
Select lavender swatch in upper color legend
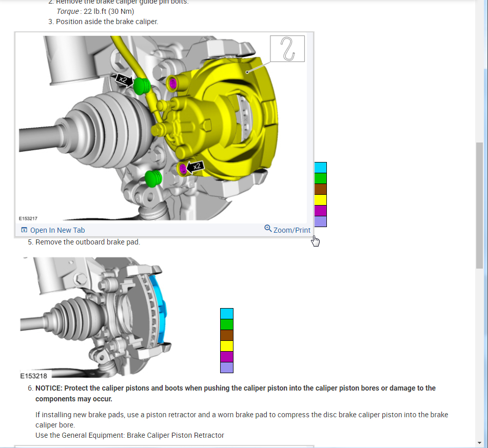click(320, 221)
